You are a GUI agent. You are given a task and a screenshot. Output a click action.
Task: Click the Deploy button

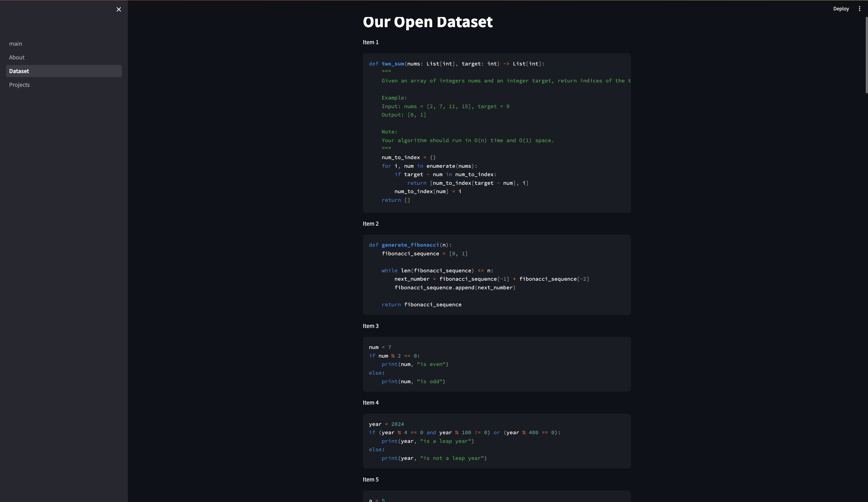point(841,9)
